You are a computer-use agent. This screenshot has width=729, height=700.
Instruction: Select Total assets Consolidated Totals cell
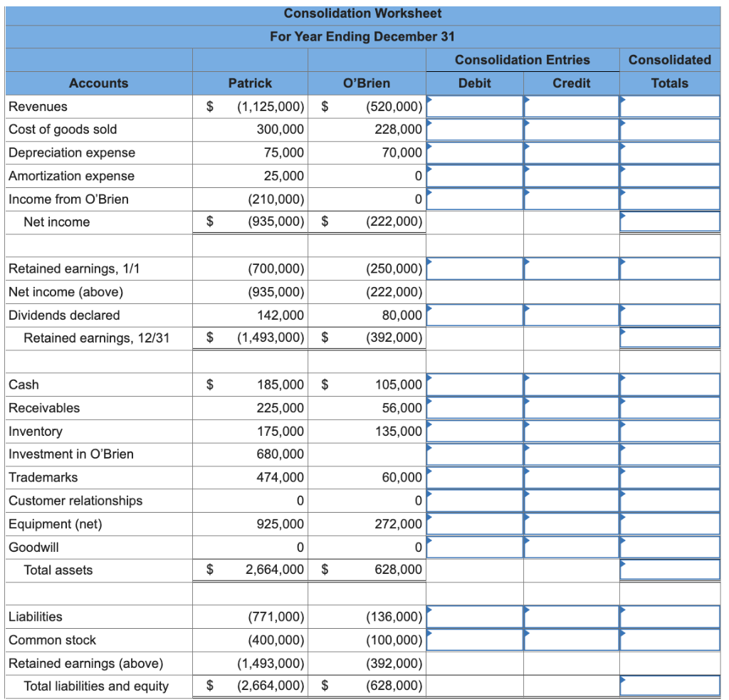point(669,570)
